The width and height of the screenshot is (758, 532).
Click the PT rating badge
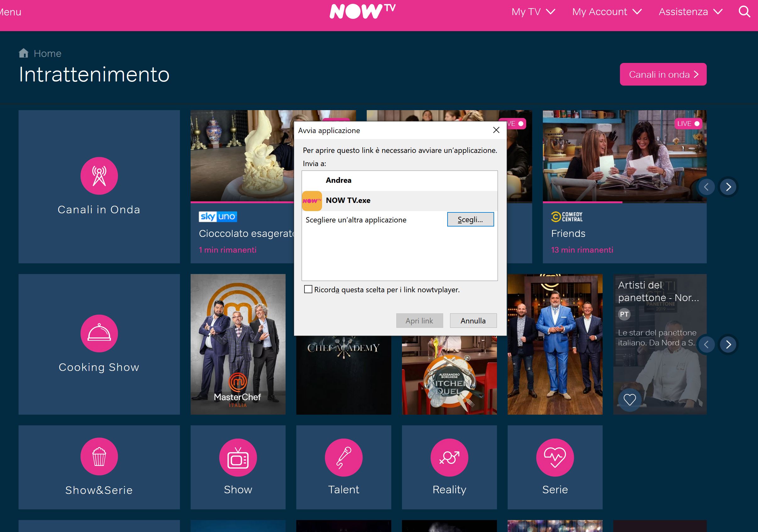(x=624, y=314)
